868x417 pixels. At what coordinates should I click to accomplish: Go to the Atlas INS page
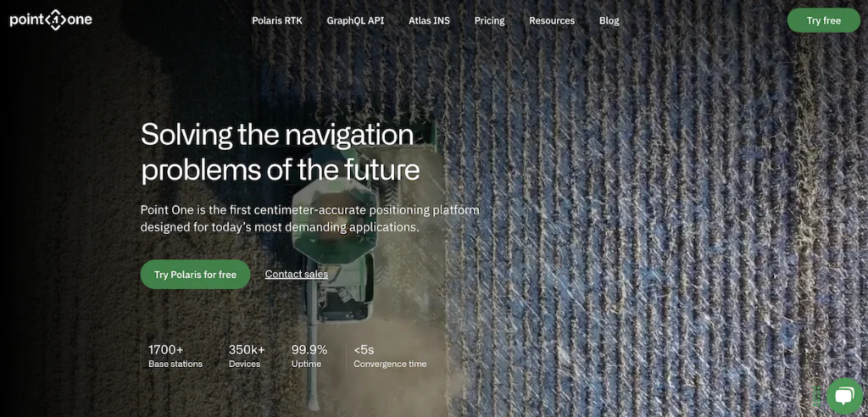[429, 21]
